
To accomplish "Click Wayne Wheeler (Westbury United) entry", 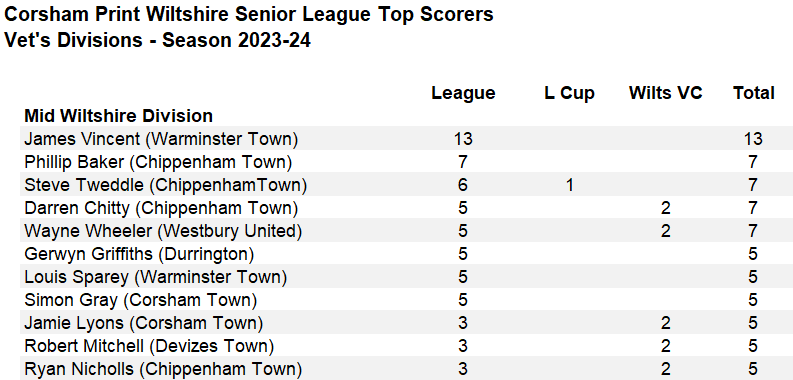I will coord(163,231).
